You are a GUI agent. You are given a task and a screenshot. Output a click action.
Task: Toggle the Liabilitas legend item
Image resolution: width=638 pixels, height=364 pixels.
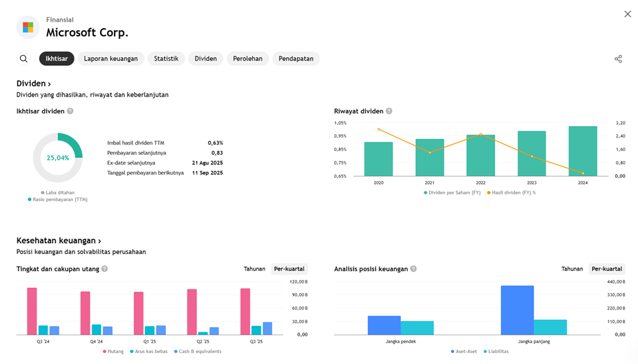[496, 351]
